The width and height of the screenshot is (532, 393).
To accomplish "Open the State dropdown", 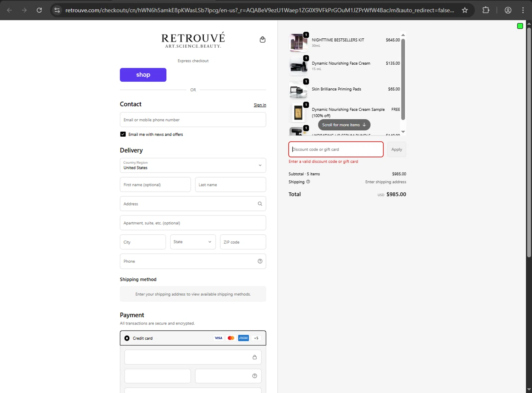I will pyautogui.click(x=193, y=242).
